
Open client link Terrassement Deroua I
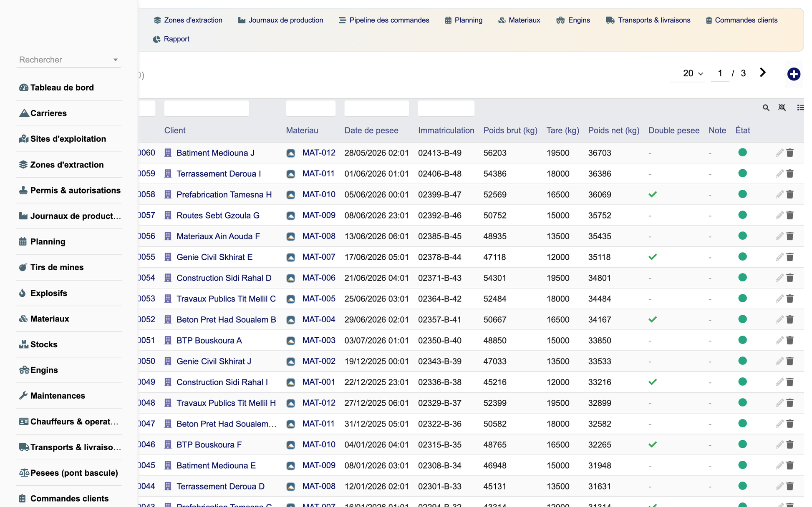click(219, 173)
